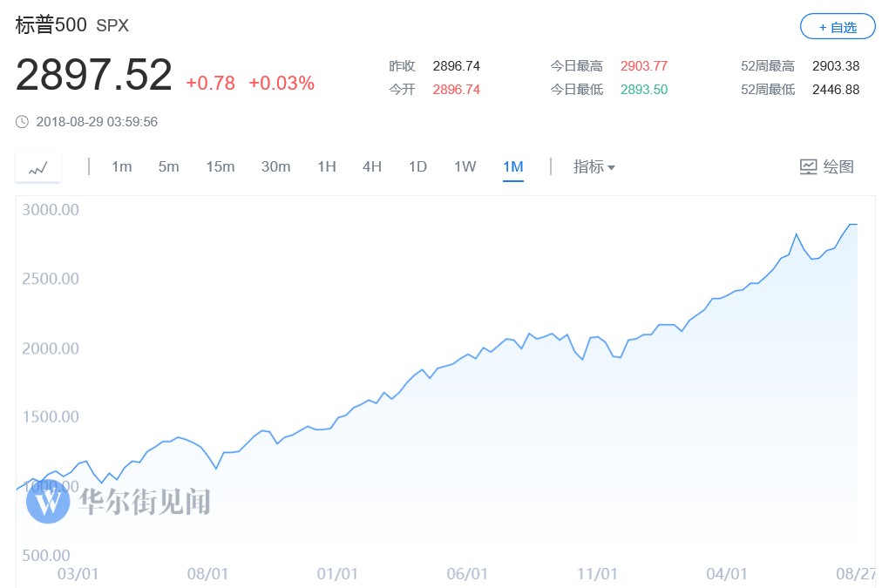Click the 标普500 index title
This screenshot has width=882, height=588.
51,25
